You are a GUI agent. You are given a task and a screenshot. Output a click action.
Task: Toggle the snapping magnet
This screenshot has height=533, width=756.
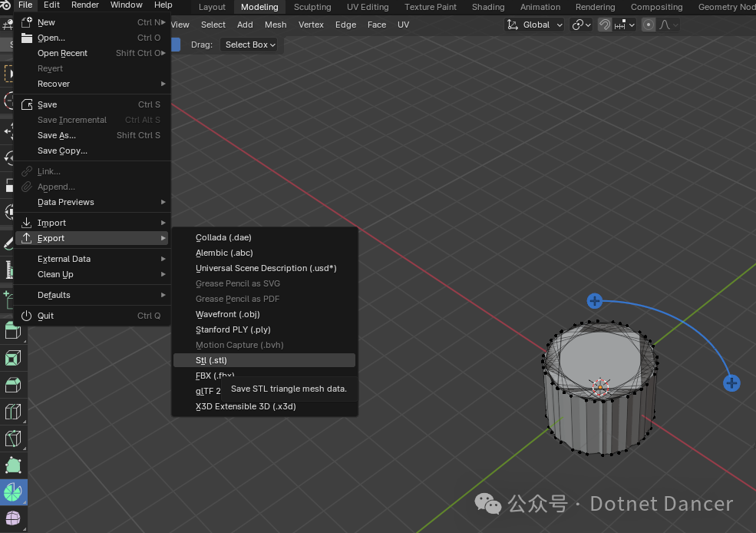(606, 25)
